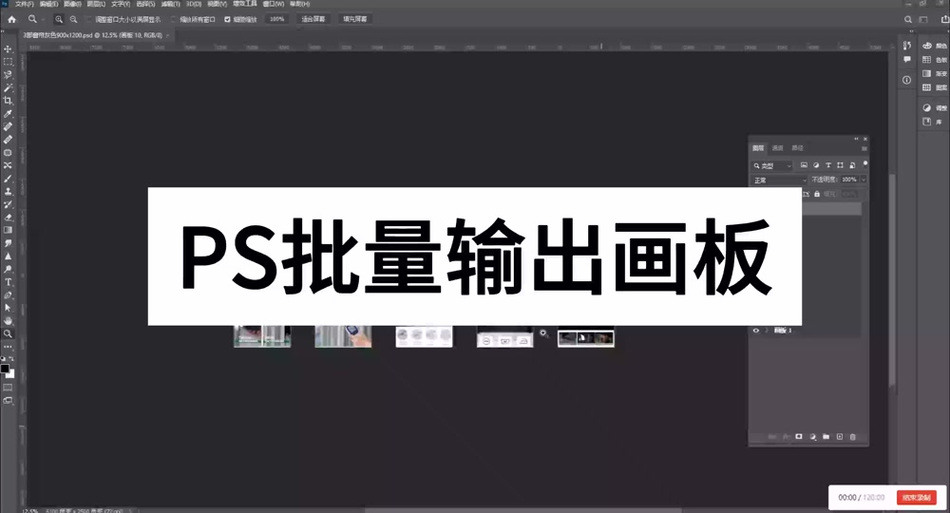
Task: Select the Zoom tool in left toolbar
Action: tap(8, 334)
